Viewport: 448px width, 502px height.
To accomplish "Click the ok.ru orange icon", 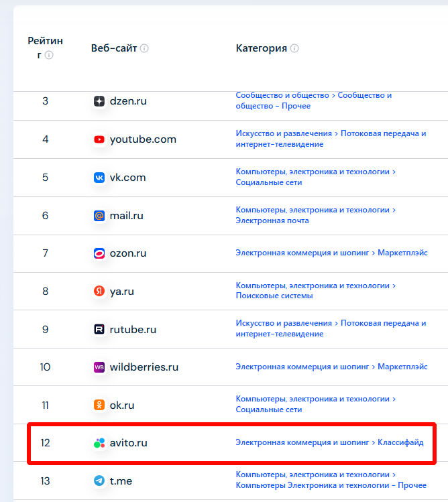I will (99, 405).
